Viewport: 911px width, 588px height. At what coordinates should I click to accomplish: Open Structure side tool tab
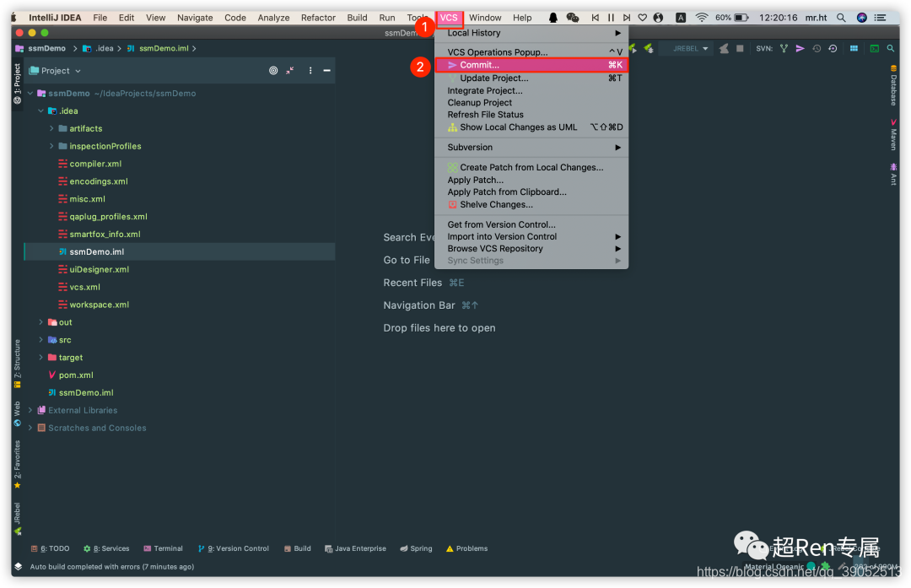(x=18, y=364)
